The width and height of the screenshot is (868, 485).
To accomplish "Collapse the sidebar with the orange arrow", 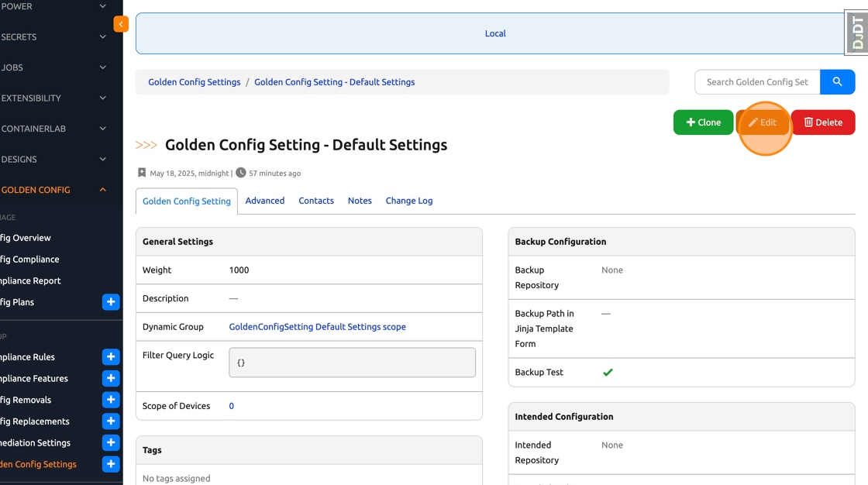I will (121, 24).
